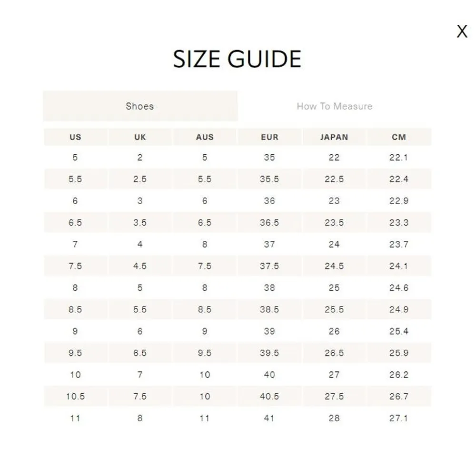
Task: Click the CM column header
Action: pyautogui.click(x=399, y=137)
